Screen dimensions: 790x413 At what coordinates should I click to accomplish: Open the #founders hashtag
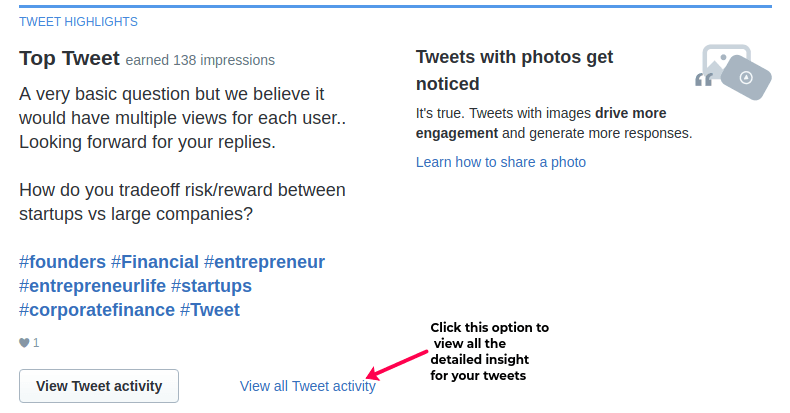click(62, 262)
